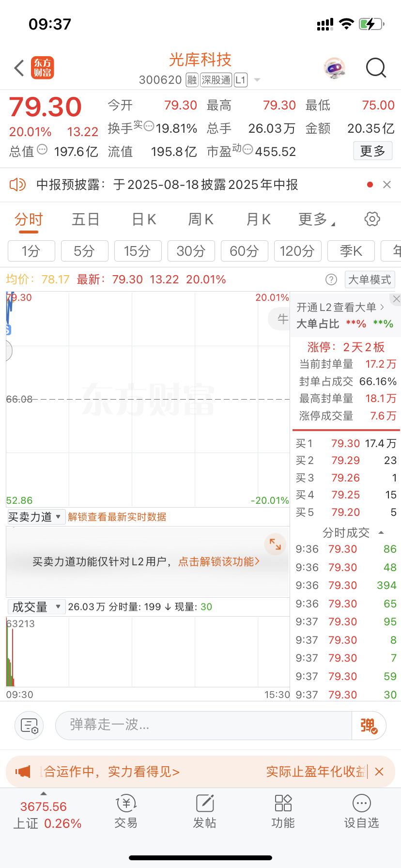Image resolution: width=401 pixels, height=868 pixels.
Task: Tap the back arrow icon
Action: click(19, 68)
